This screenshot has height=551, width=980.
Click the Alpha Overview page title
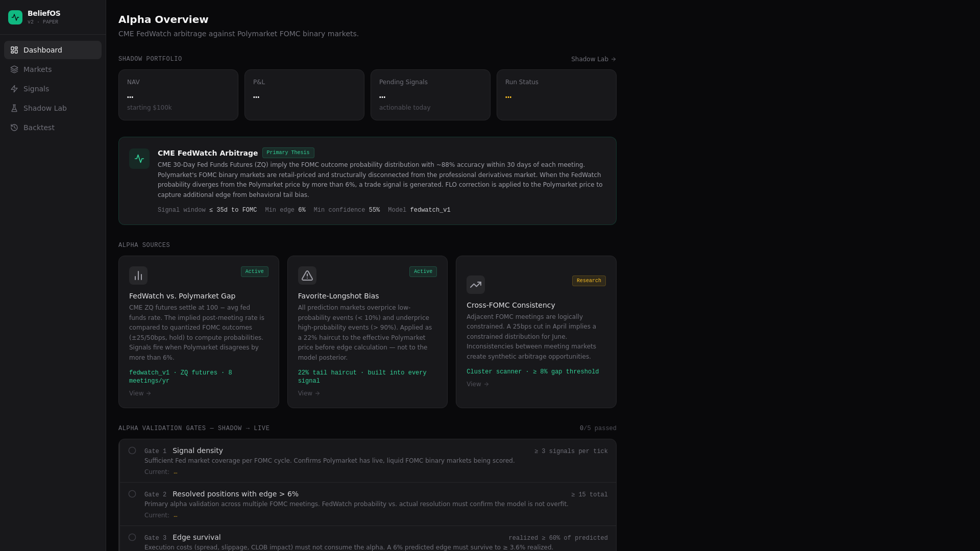[163, 19]
